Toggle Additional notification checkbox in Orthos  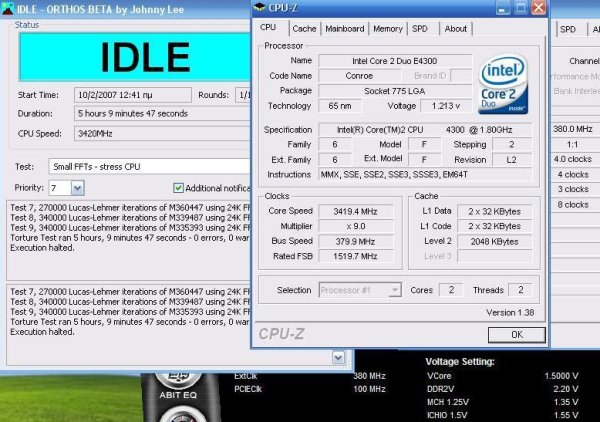coord(178,188)
